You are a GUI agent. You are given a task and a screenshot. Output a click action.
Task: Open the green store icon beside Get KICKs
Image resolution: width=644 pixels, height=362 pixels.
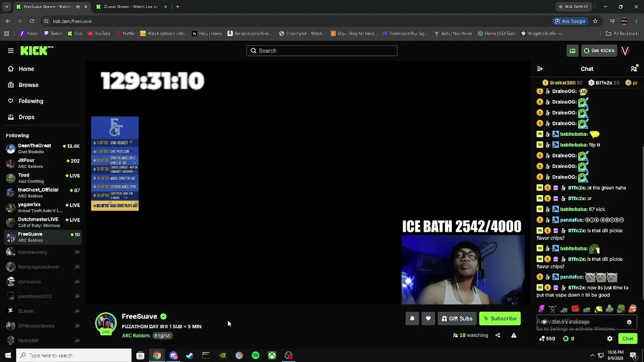coord(573,51)
